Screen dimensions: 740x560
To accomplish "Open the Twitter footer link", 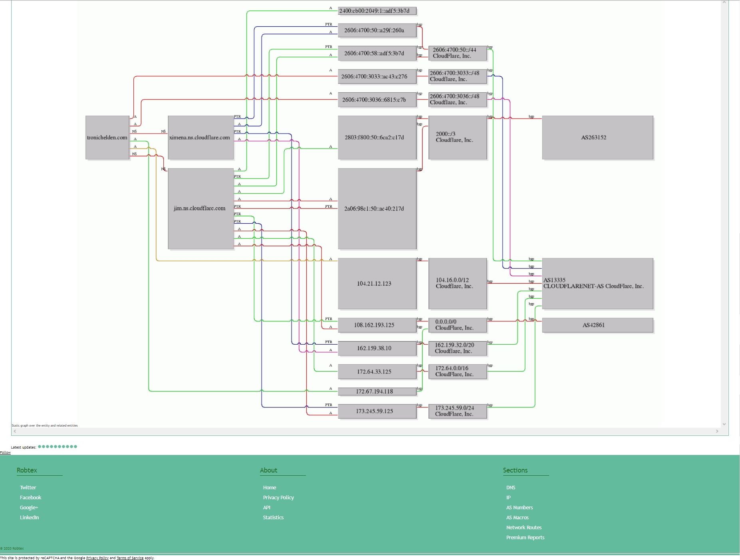I will (x=28, y=488).
